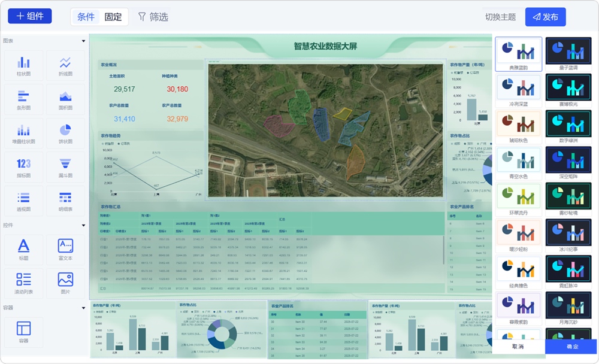Viewport: 599px width, 364px height.
Task: Confirm theme with 确定 button
Action: click(572, 347)
